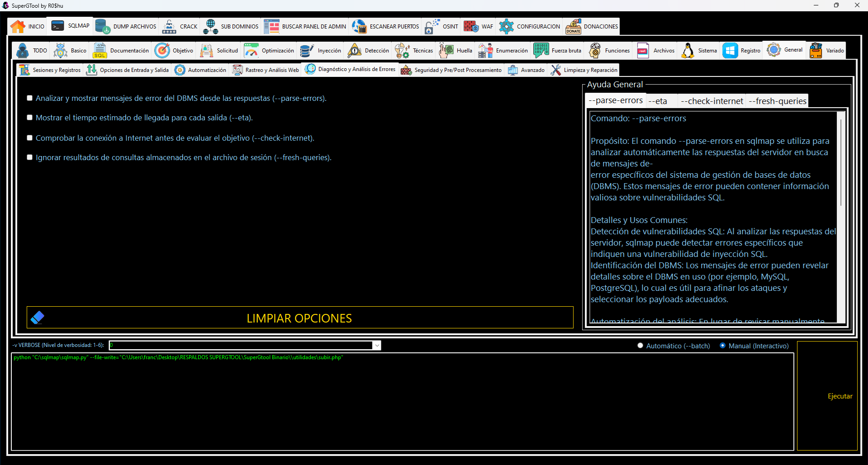Open CONFIGURACION gear icon
The width and height of the screenshot is (868, 465).
(x=507, y=27)
